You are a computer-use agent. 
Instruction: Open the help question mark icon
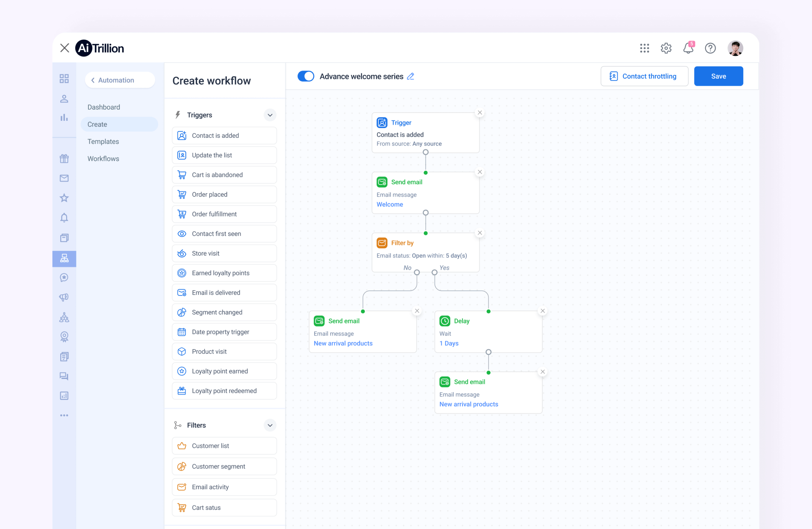point(710,48)
